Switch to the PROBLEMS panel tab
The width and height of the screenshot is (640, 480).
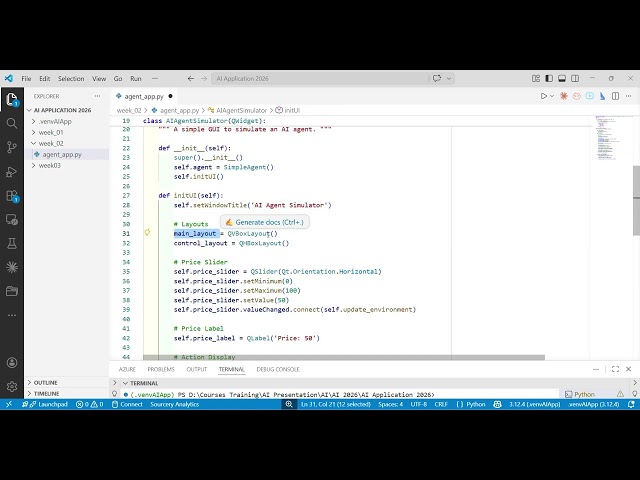(161, 369)
